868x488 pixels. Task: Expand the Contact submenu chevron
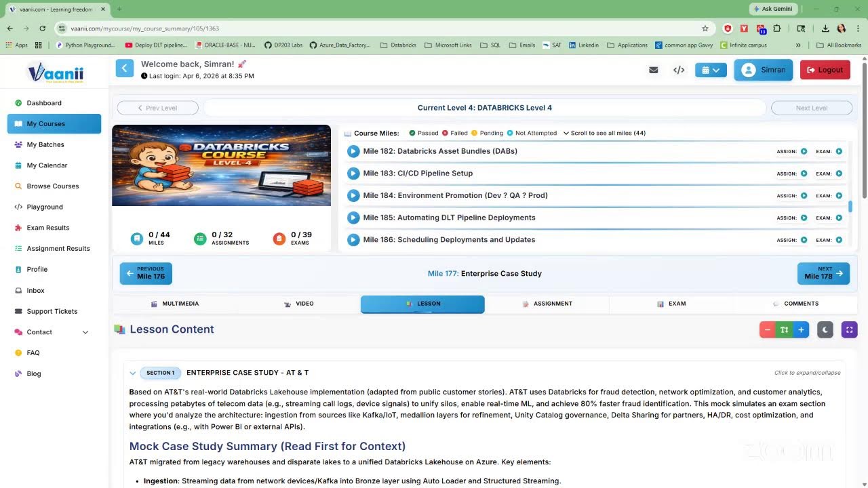85,332
